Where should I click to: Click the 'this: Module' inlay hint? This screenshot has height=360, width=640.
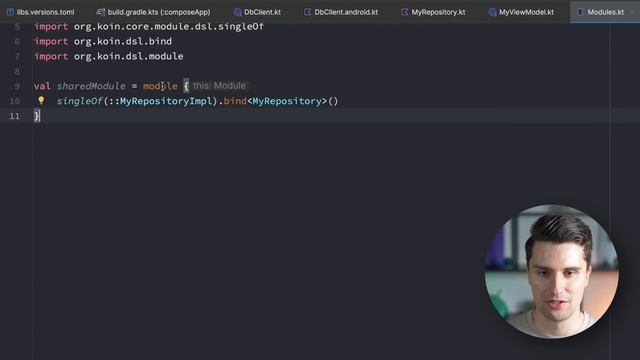[219, 86]
